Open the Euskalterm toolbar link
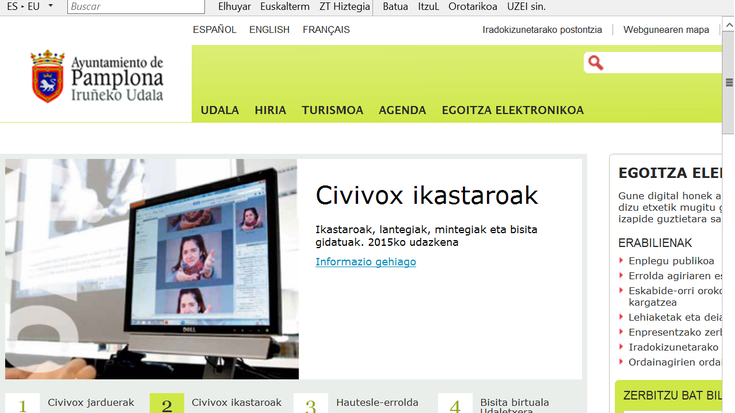This screenshot has height=413, width=735. point(285,7)
